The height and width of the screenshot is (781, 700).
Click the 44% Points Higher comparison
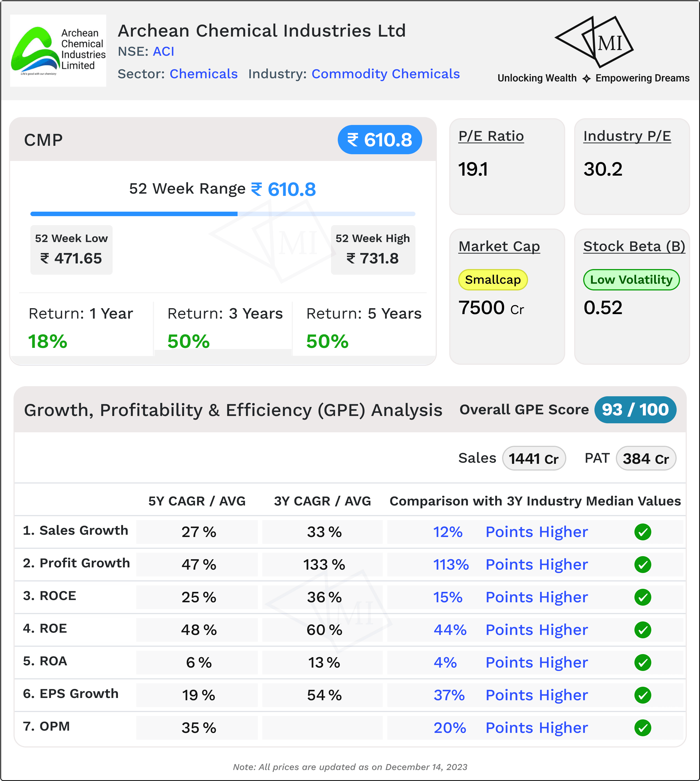click(x=510, y=630)
